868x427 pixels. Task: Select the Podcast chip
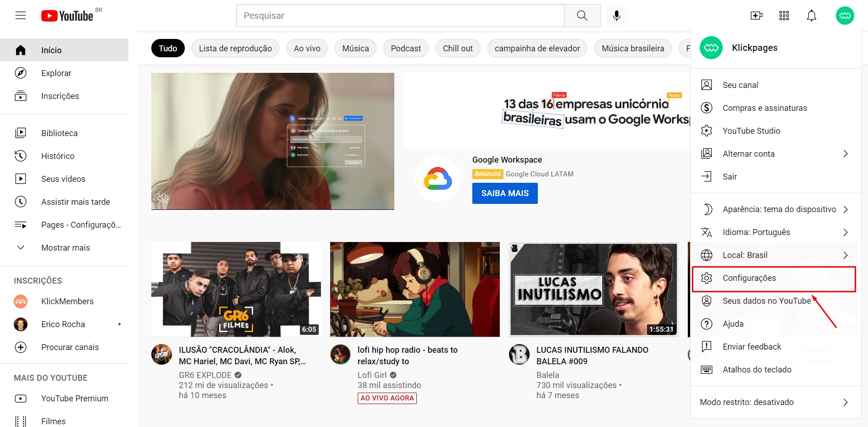click(406, 48)
